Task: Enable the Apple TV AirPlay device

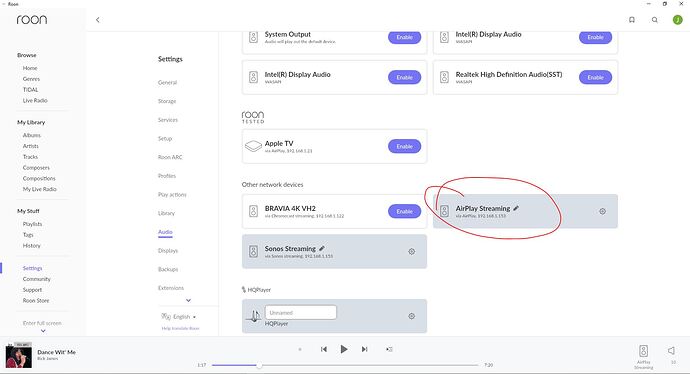Action: click(404, 146)
